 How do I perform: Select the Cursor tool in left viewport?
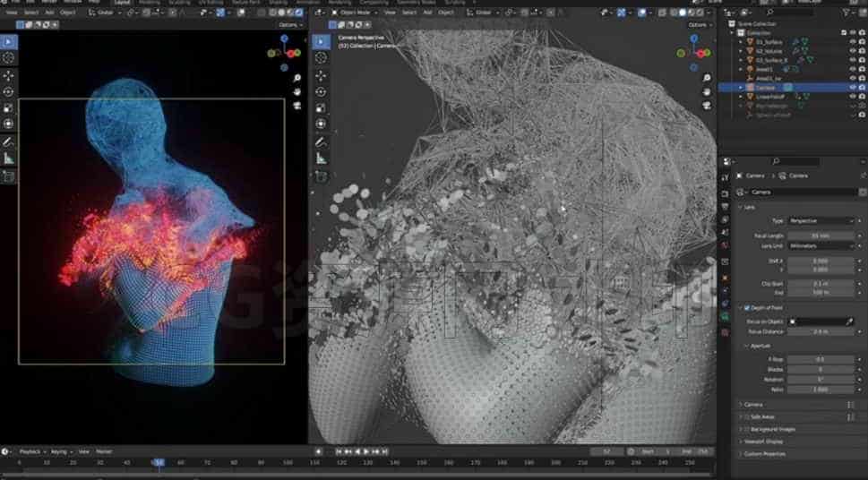(8, 58)
